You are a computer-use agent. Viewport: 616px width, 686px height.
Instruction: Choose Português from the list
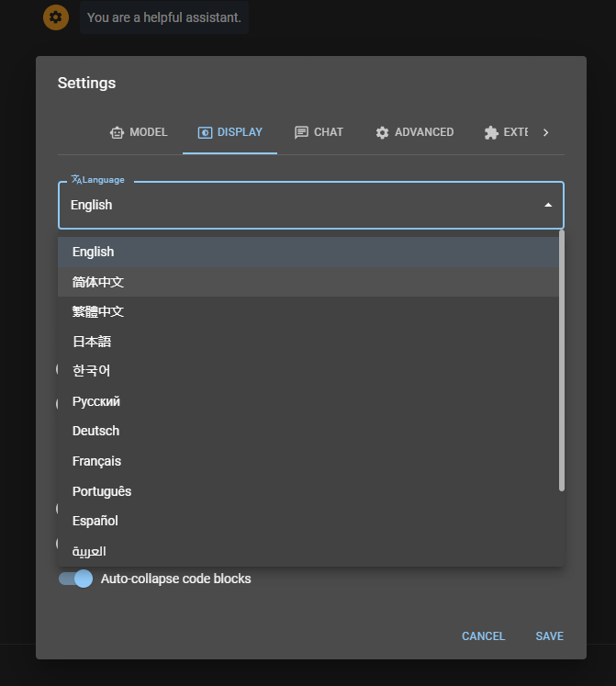pyautogui.click(x=308, y=491)
